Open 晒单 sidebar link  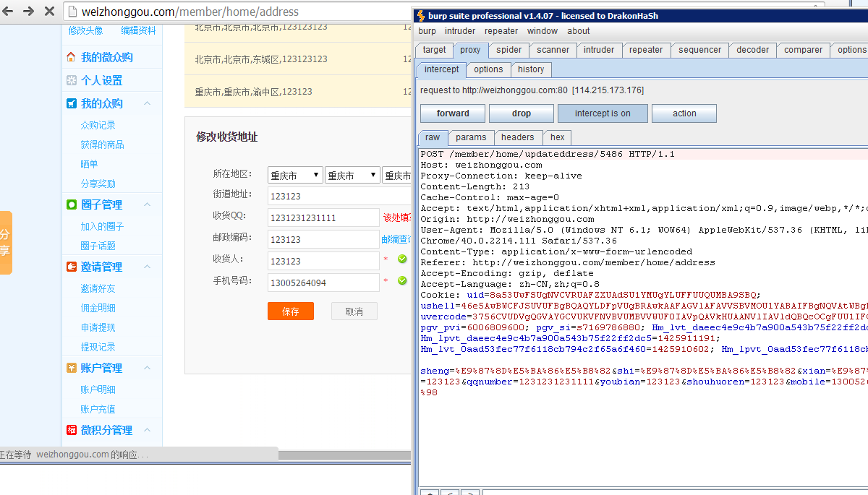(89, 164)
